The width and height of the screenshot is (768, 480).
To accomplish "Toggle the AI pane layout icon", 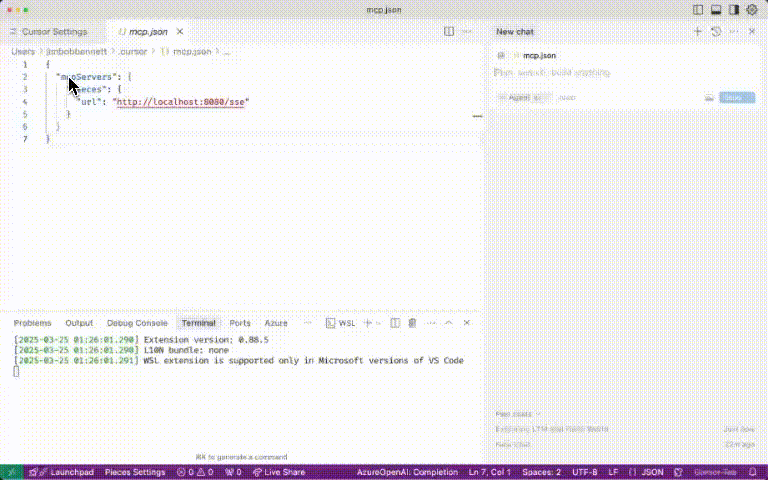I will pyautogui.click(x=734, y=10).
